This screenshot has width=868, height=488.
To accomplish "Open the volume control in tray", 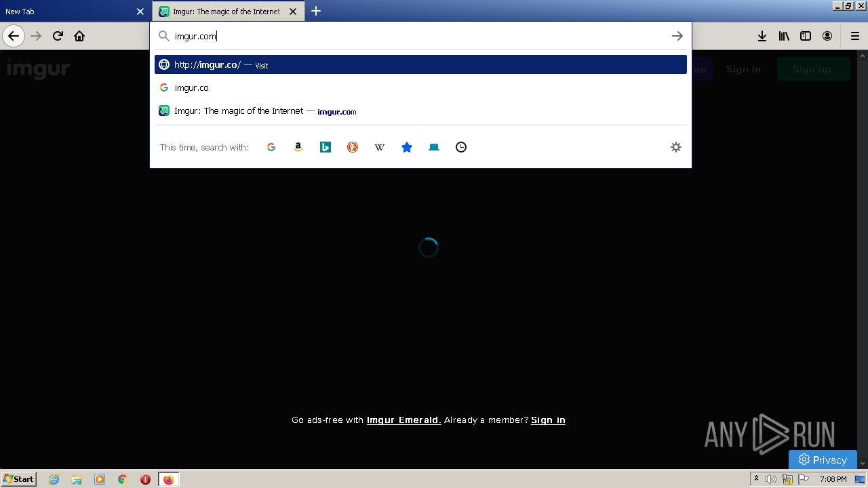I will click(x=771, y=479).
